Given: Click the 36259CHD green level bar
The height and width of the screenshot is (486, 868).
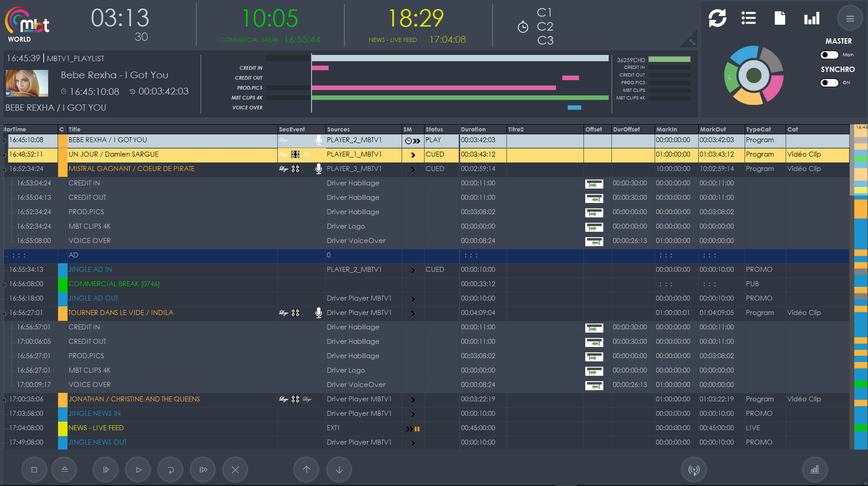Looking at the screenshot, I should pyautogui.click(x=669, y=59).
